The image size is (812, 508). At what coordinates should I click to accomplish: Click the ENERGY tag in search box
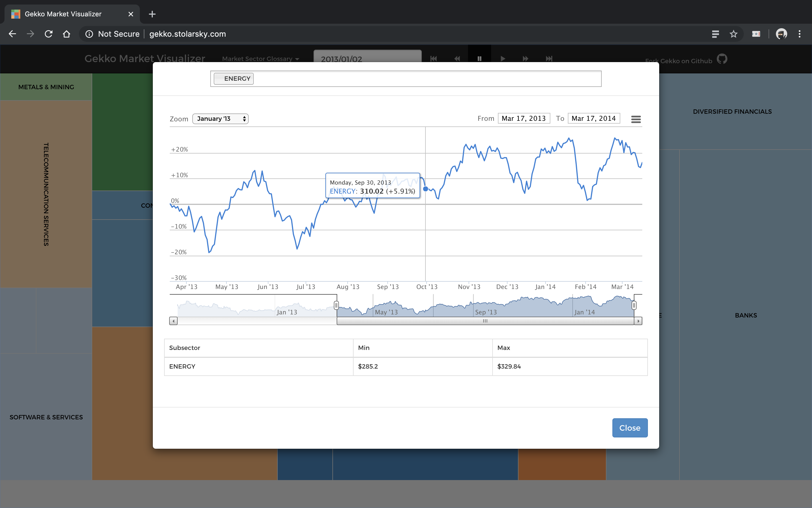[233, 79]
